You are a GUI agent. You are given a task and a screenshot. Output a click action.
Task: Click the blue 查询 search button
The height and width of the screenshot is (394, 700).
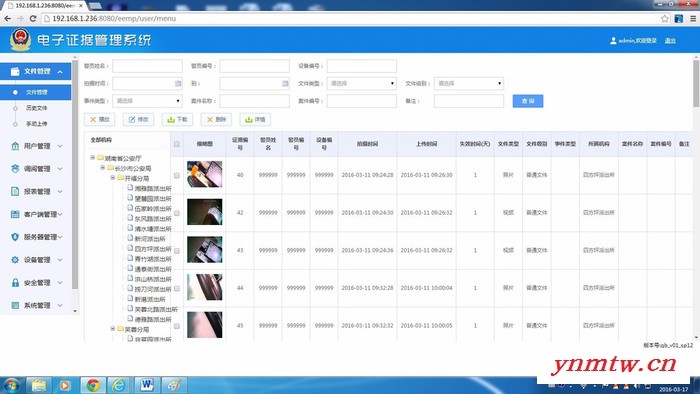pos(528,101)
